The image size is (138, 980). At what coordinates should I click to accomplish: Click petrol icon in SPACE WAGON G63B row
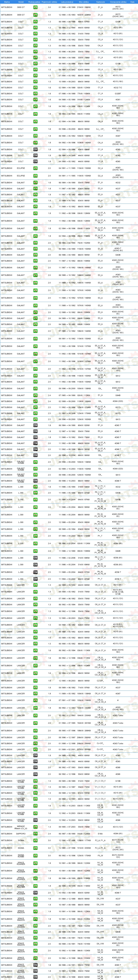[x=35, y=932]
